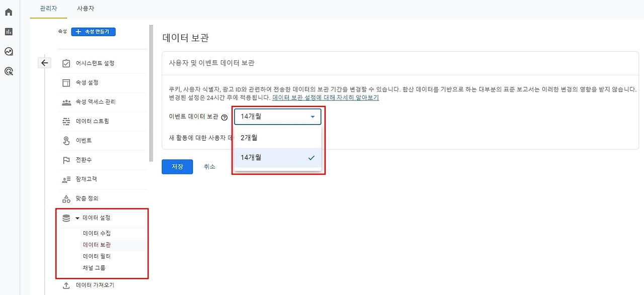Screen dimensions: 644x295
Task: Open the Reports icon in left navigation
Action: point(8,31)
